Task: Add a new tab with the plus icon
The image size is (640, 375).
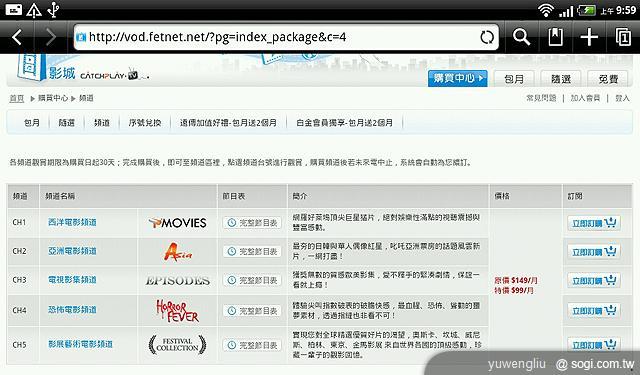Action: point(589,38)
